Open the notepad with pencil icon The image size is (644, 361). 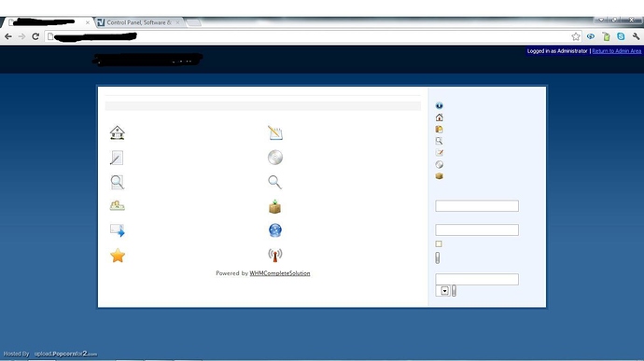pyautogui.click(x=275, y=132)
